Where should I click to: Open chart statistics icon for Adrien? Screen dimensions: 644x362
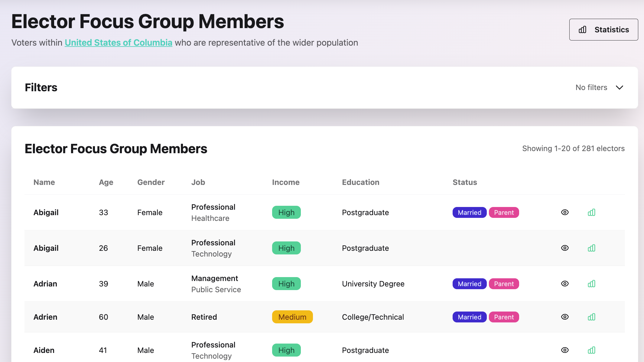point(591,317)
